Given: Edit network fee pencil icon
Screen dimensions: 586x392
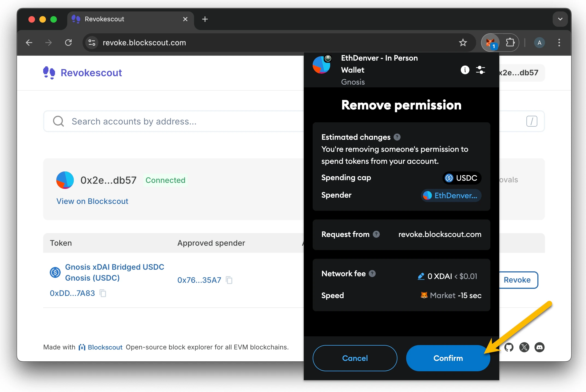Looking at the screenshot, I should [421, 276].
